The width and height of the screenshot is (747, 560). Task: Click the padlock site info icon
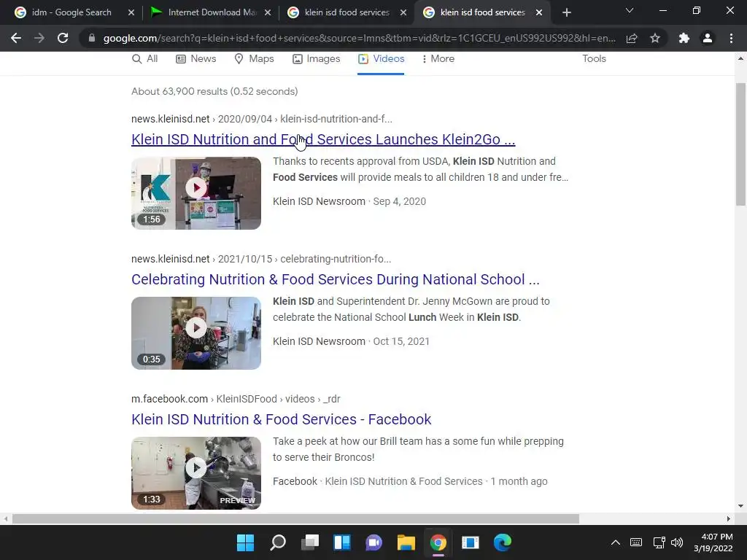(x=92, y=38)
